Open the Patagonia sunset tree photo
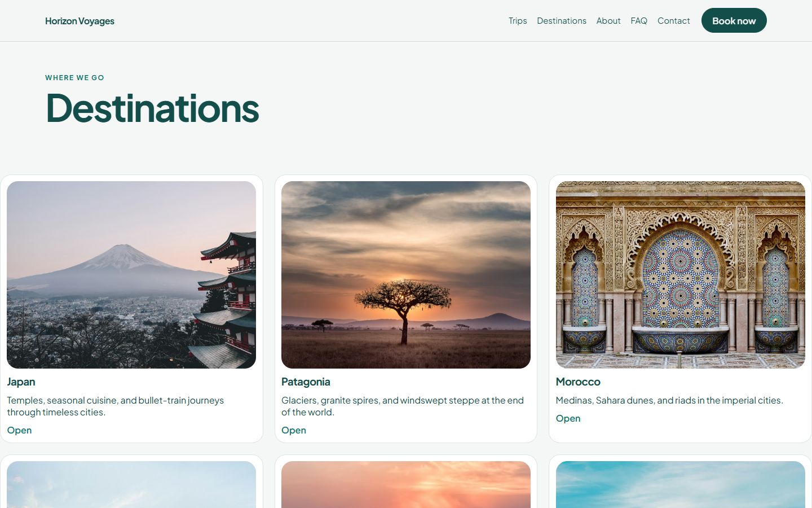The width and height of the screenshot is (812, 508). coord(406,275)
